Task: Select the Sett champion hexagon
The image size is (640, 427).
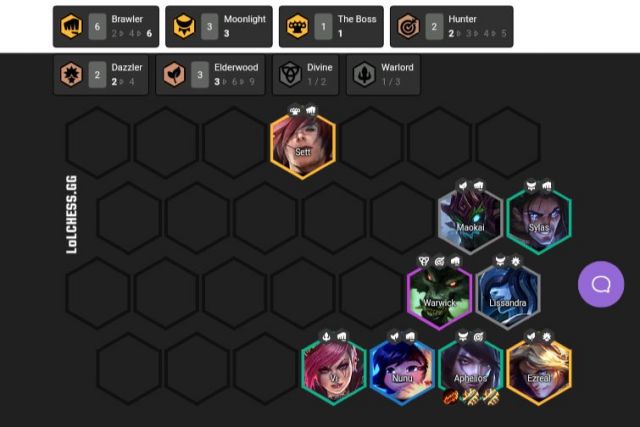Action: click(x=303, y=146)
